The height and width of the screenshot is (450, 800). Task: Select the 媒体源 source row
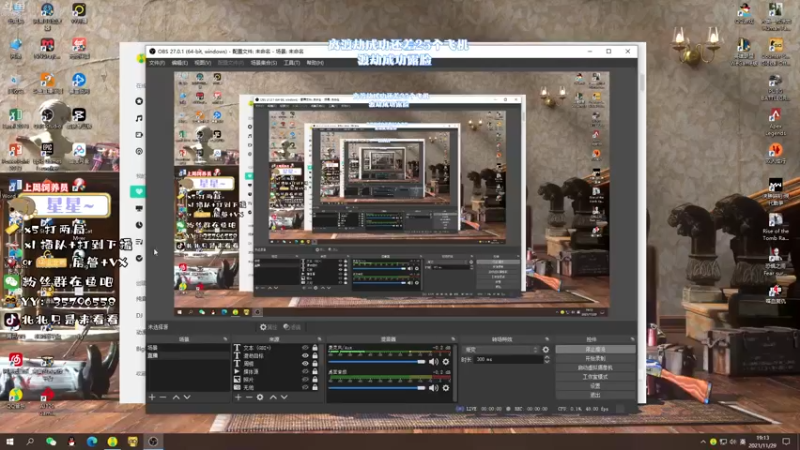277,371
